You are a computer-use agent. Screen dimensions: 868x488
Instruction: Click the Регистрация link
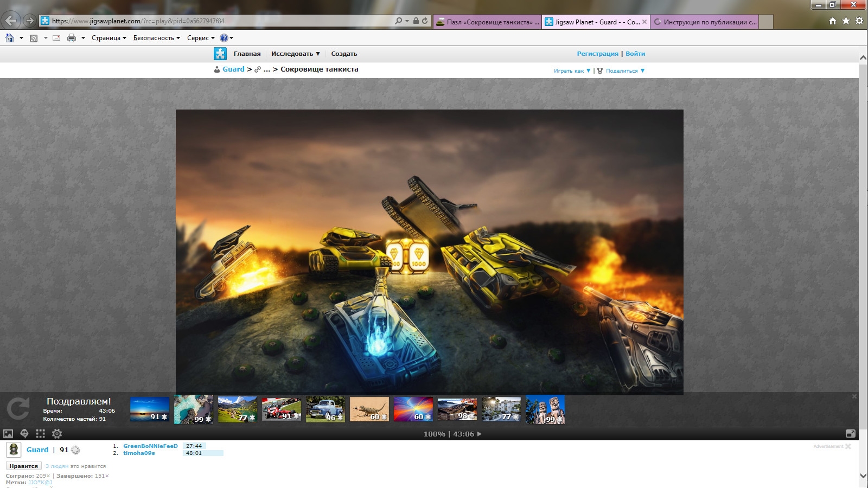click(597, 54)
